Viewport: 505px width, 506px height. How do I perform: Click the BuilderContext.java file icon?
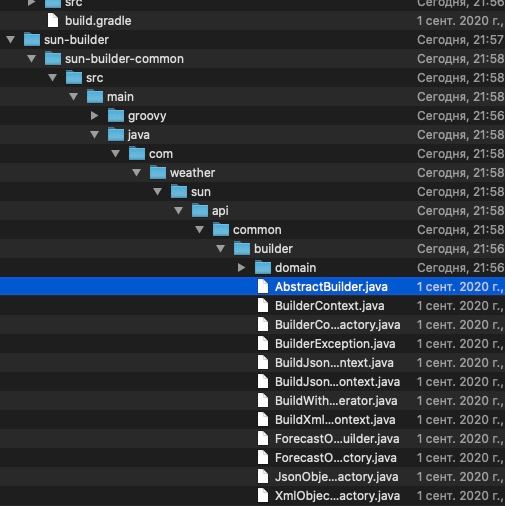[x=263, y=305]
